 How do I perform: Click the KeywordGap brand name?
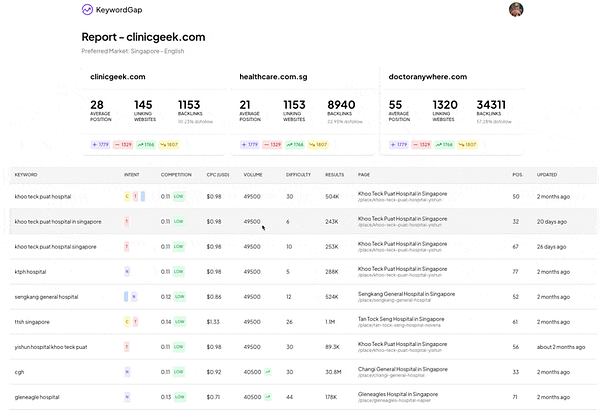119,10
